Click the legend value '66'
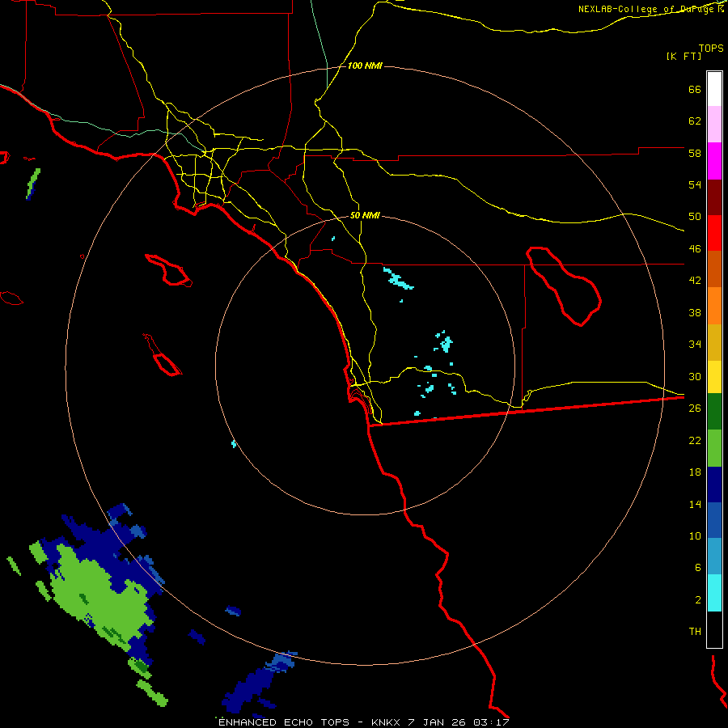Screen dimensions: 728x728 tap(695, 90)
